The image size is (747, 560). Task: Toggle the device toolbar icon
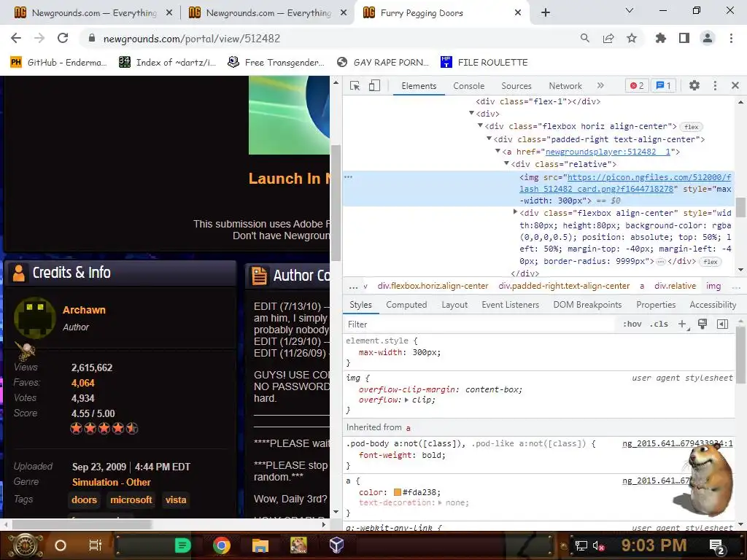374,86
